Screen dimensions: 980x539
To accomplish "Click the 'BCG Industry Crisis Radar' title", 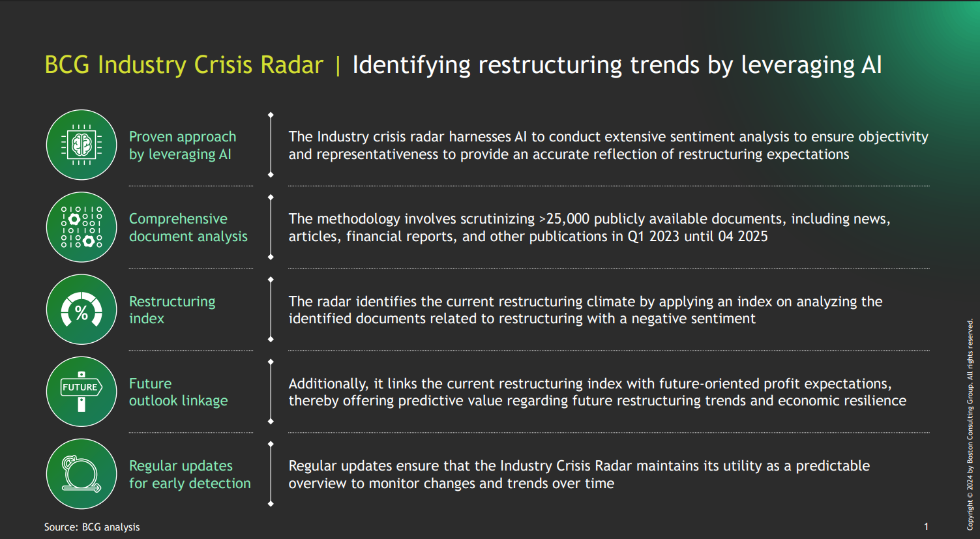I will tap(184, 65).
